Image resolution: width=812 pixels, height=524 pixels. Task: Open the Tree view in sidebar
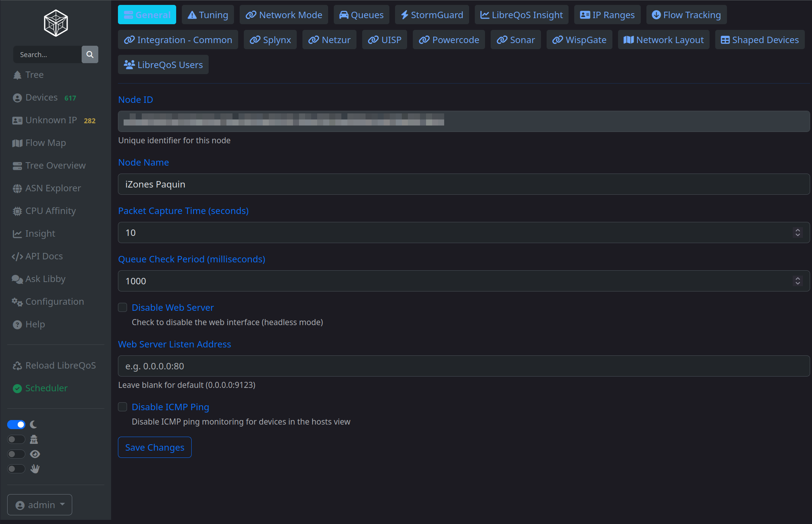pos(28,75)
